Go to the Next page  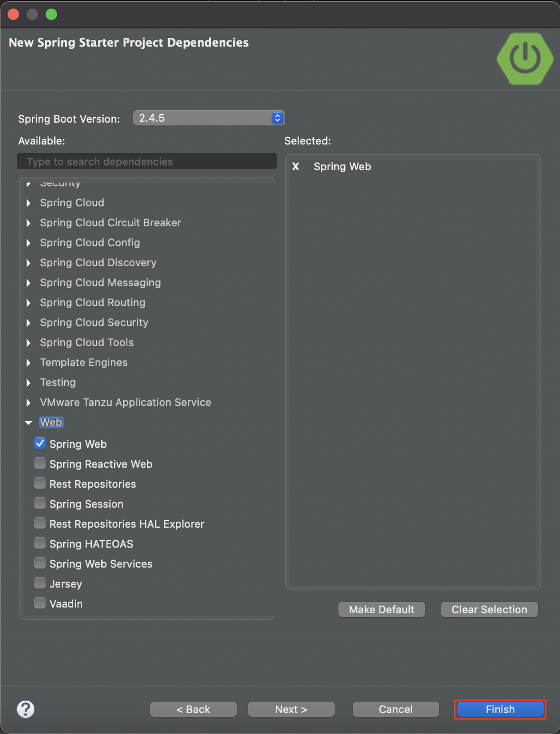click(x=291, y=709)
